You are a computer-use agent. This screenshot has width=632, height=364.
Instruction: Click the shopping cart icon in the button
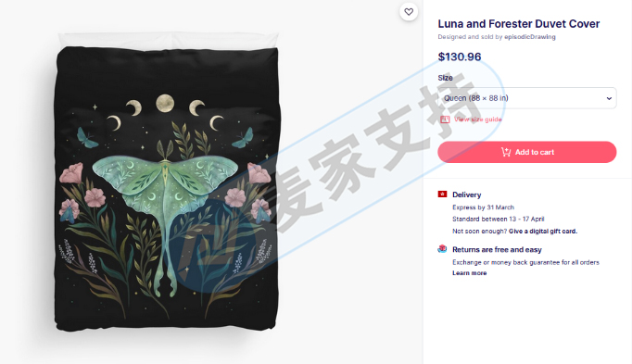coord(505,152)
